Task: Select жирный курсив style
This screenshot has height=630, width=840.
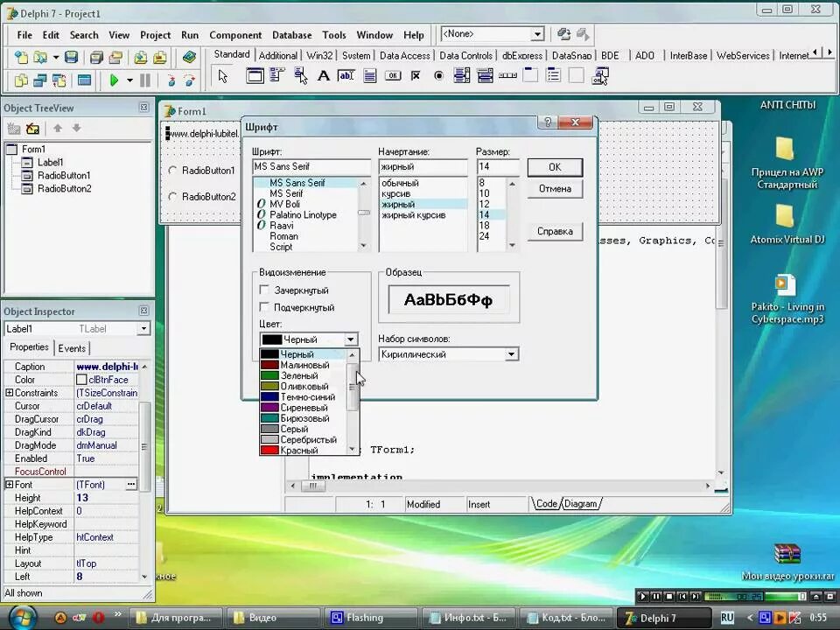Action: click(413, 215)
